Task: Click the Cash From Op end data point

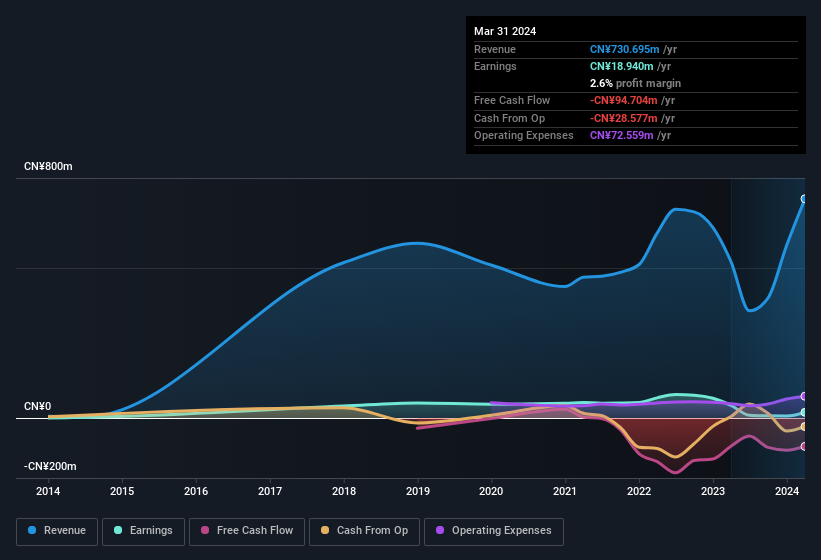Action: 804,427
